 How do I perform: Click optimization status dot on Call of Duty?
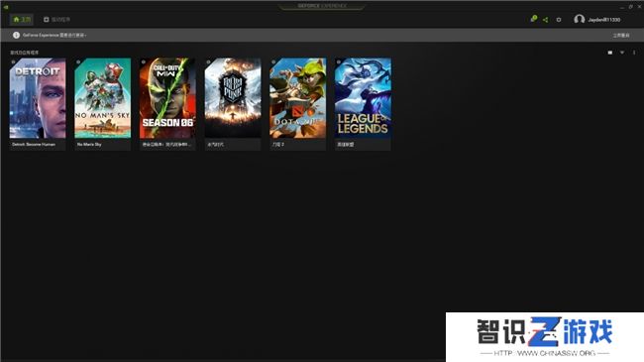144,62
